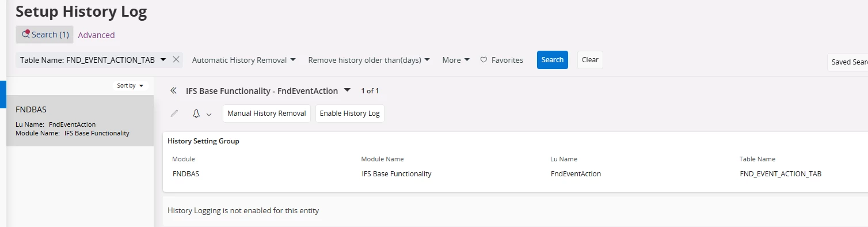The height and width of the screenshot is (227, 868).
Task: Remove the Table Name filter with X
Action: (176, 59)
